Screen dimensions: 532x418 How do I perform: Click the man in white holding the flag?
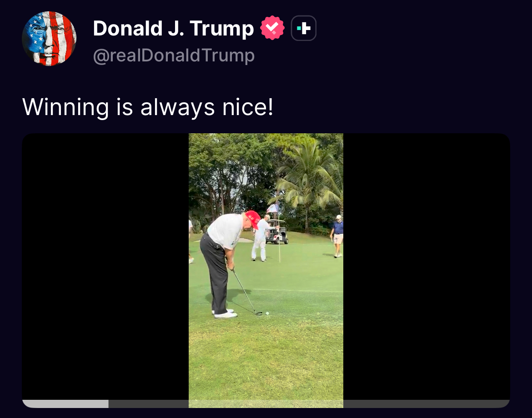(261, 238)
